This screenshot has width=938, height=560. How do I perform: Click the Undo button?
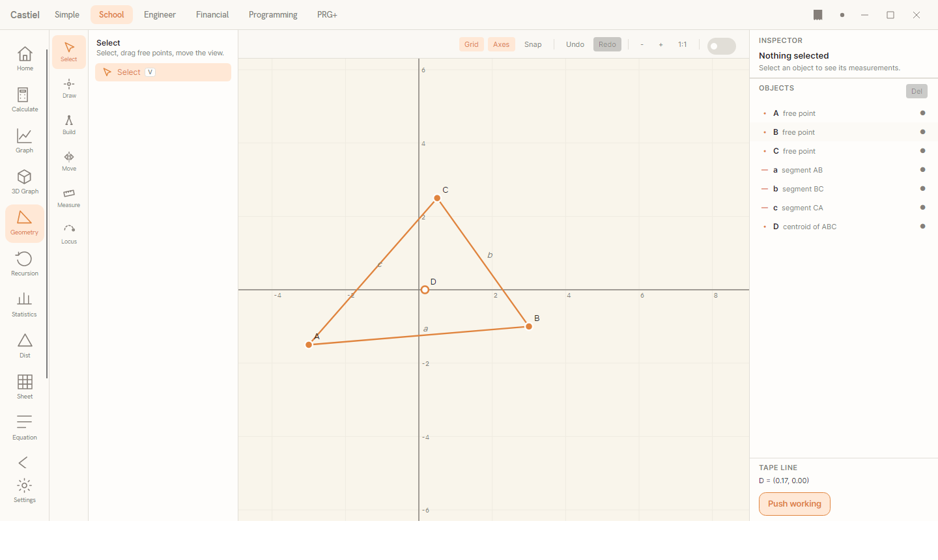tap(575, 44)
